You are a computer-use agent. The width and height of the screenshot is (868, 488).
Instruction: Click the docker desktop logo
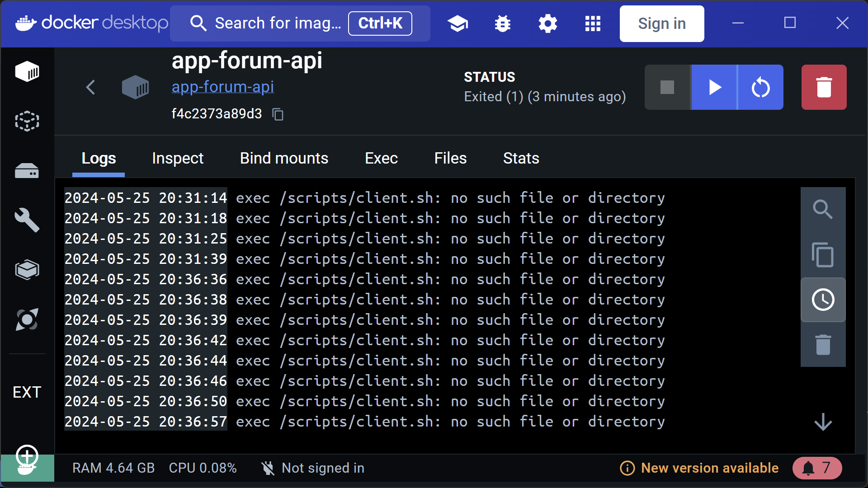[92, 23]
